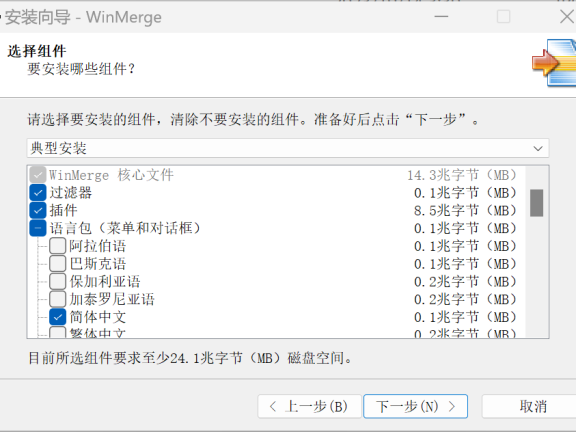Go back with the 上一步(B) button
576x432 pixels.
(x=309, y=406)
